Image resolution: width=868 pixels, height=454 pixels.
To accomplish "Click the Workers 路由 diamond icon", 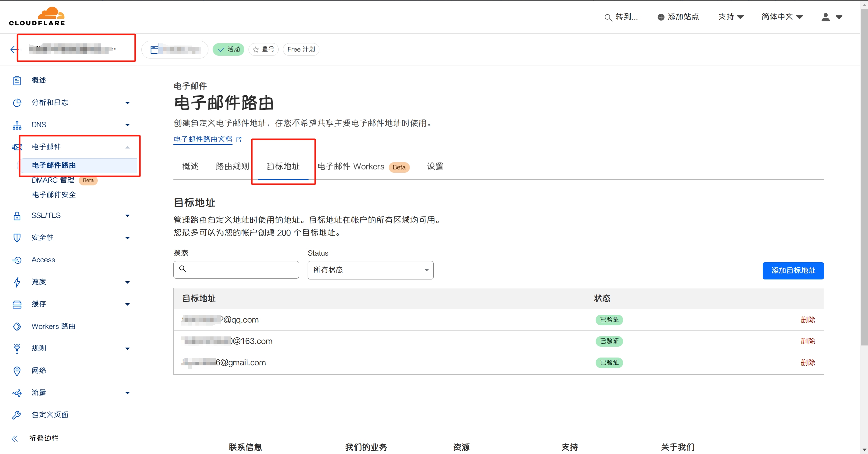I will pyautogui.click(x=17, y=326).
